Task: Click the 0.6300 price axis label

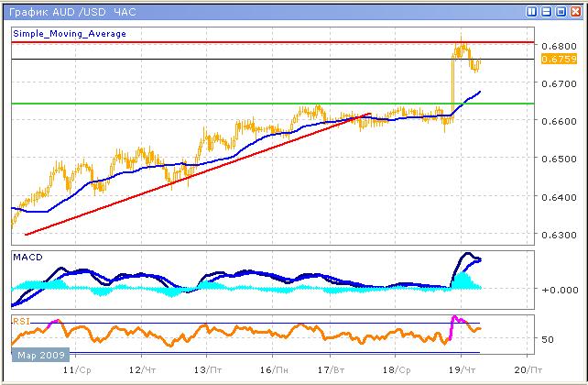Action: (x=559, y=236)
